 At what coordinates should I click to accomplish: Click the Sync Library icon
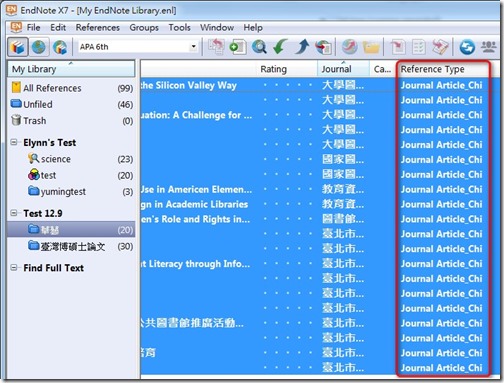click(467, 47)
